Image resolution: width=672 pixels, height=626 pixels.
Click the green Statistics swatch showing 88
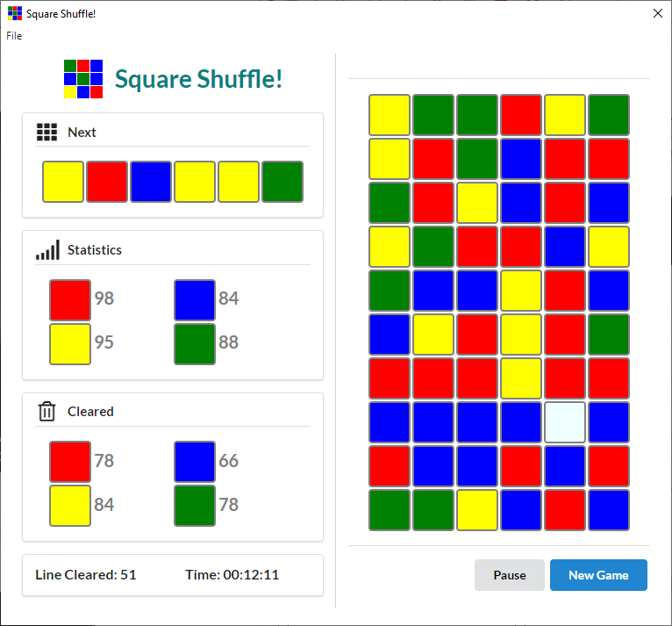195,343
